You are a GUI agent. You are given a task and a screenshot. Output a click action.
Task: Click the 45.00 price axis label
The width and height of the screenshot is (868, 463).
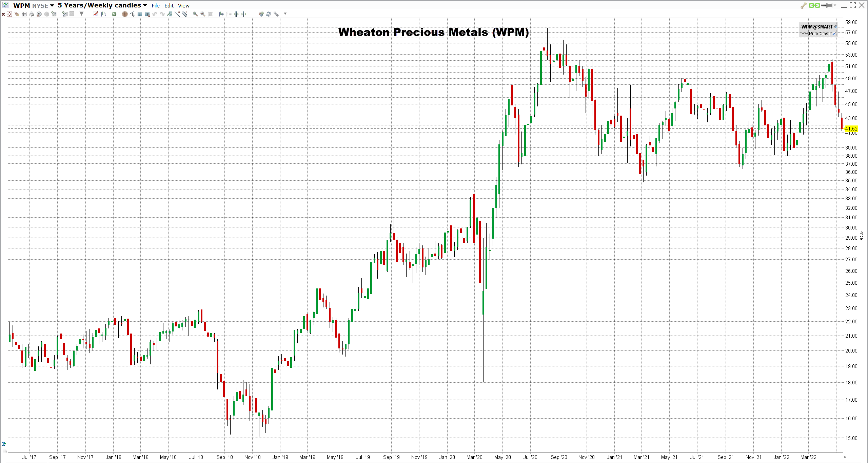coord(851,104)
